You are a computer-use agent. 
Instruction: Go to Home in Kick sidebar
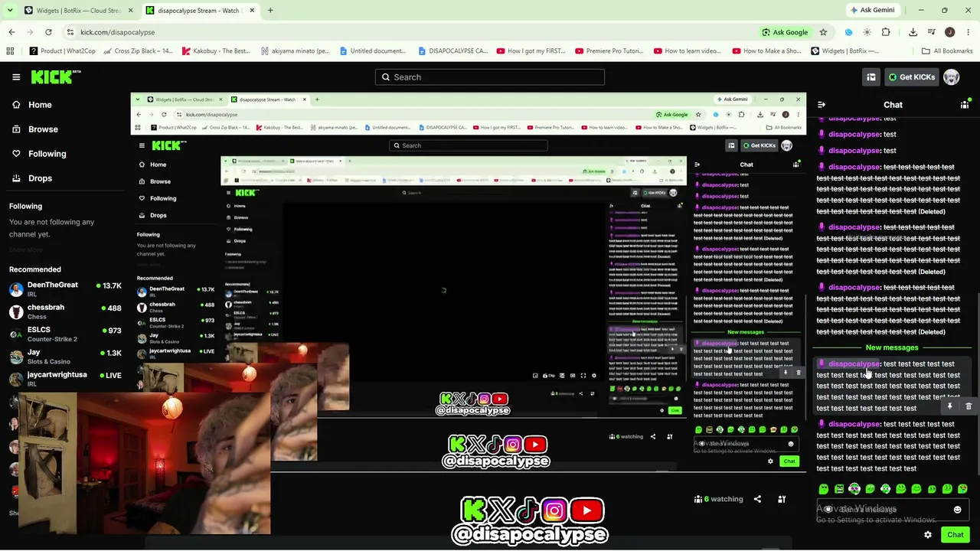click(x=41, y=105)
